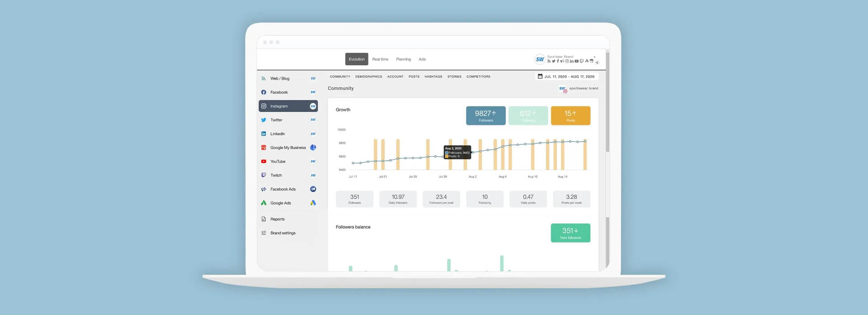868x315 pixels.
Task: Open Google My Business section
Action: pyautogui.click(x=288, y=148)
